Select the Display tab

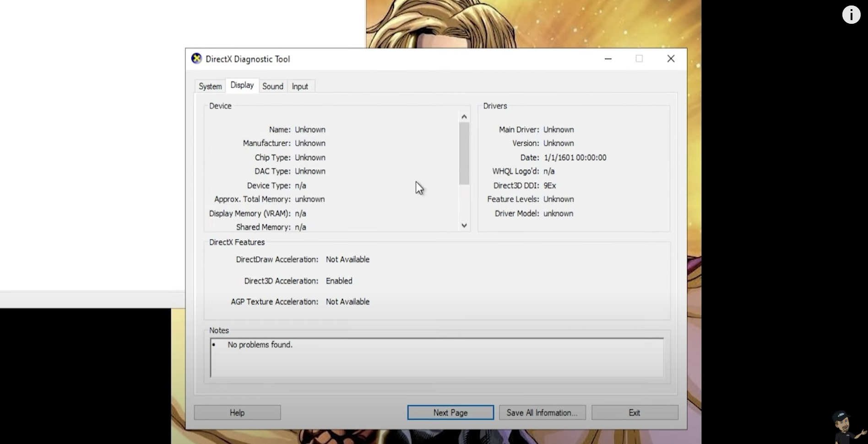click(242, 85)
